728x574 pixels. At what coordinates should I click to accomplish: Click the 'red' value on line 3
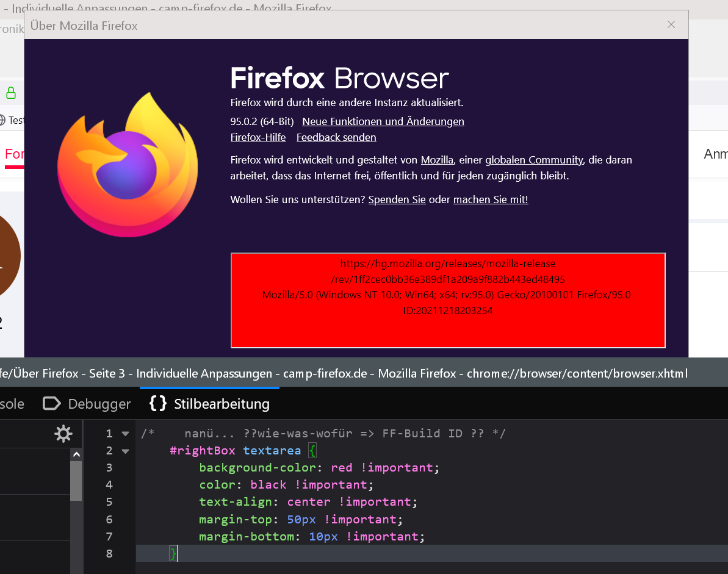click(342, 468)
